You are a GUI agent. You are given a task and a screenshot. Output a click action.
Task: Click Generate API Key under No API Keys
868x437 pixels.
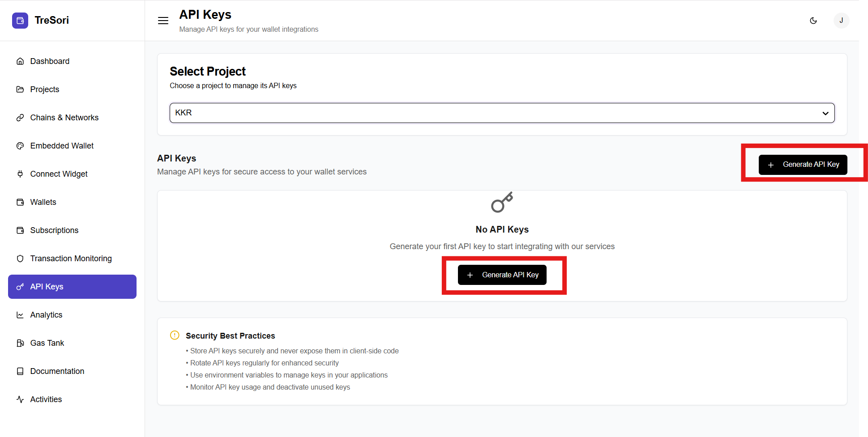click(x=502, y=275)
